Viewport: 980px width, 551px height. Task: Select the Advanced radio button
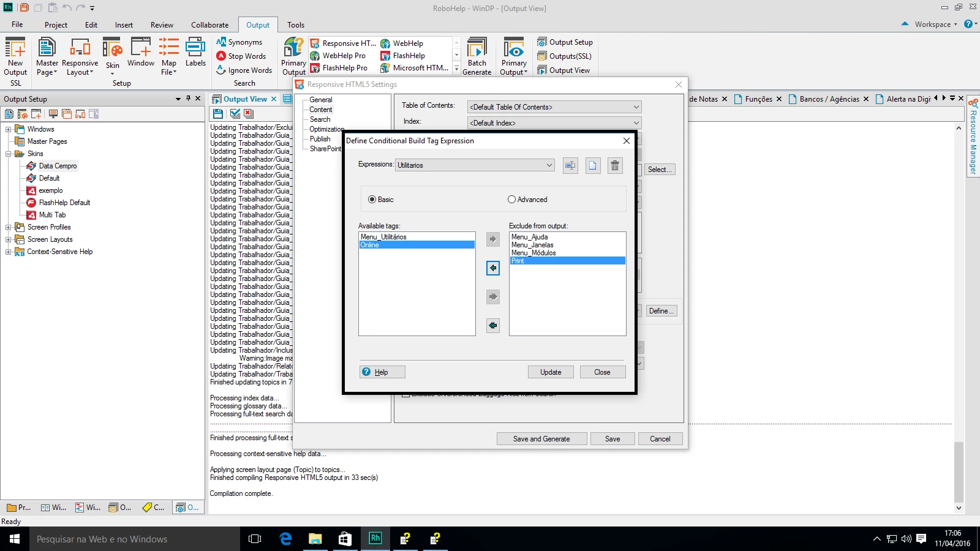click(x=511, y=200)
